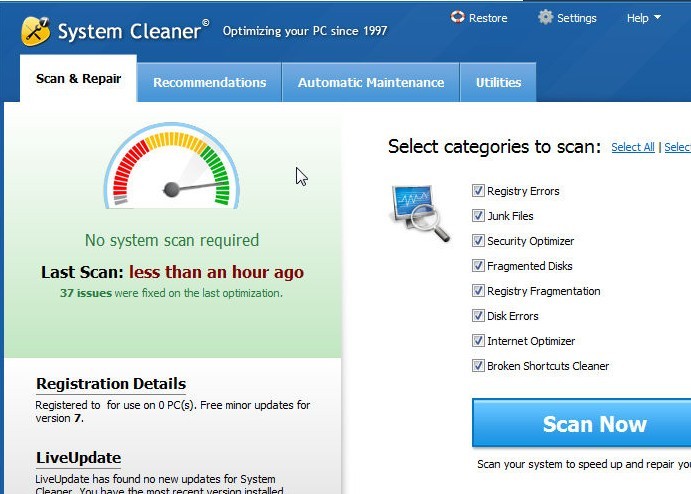
Task: Open the Help dropdown arrow
Action: click(658, 17)
